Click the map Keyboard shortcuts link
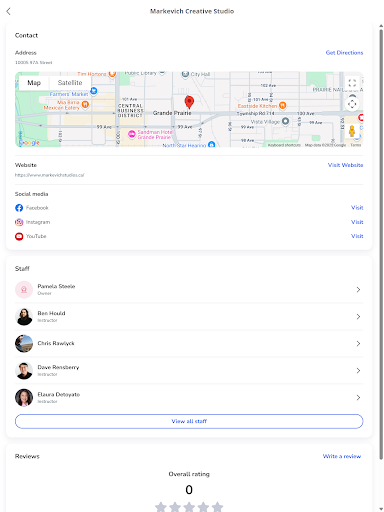 (x=284, y=145)
